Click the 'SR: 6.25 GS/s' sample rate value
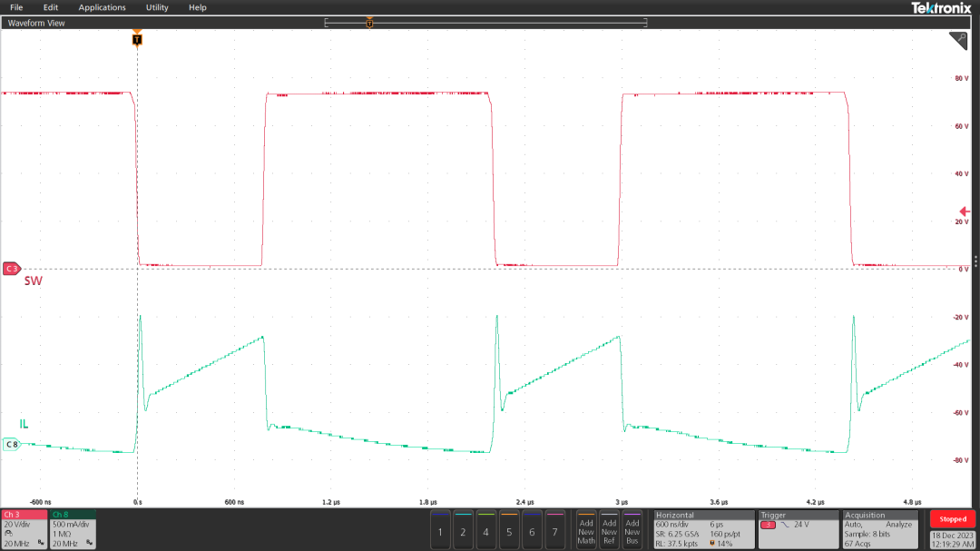This screenshot has height=551, width=980. pyautogui.click(x=678, y=534)
